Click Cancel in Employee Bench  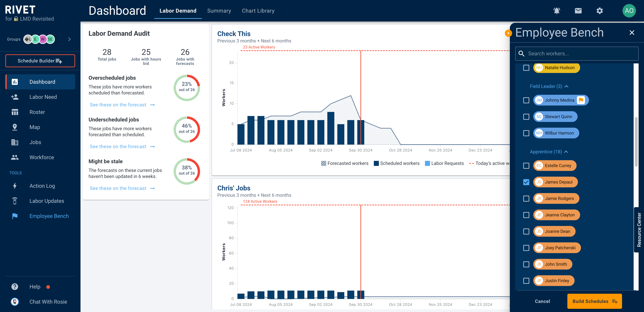pyautogui.click(x=542, y=301)
